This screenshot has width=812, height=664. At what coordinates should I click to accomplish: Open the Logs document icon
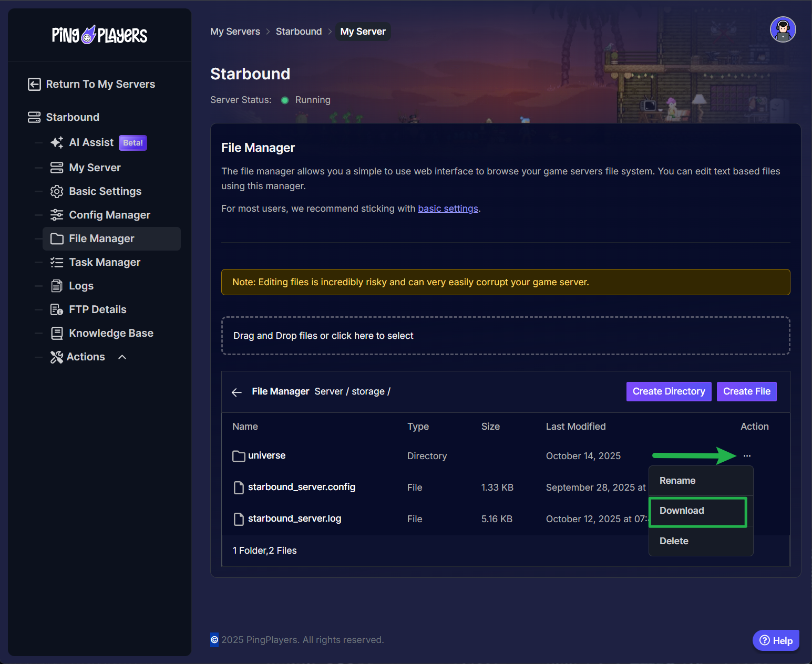coord(57,286)
